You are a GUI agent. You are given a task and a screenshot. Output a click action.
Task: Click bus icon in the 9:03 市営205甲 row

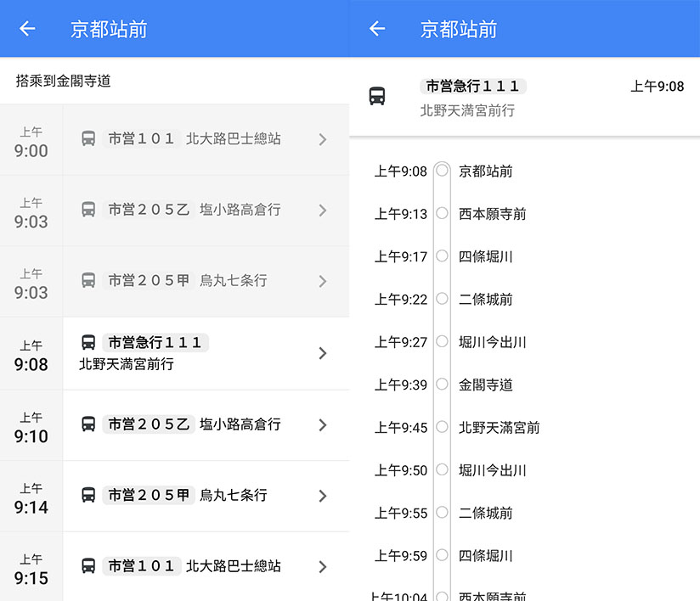click(x=88, y=280)
